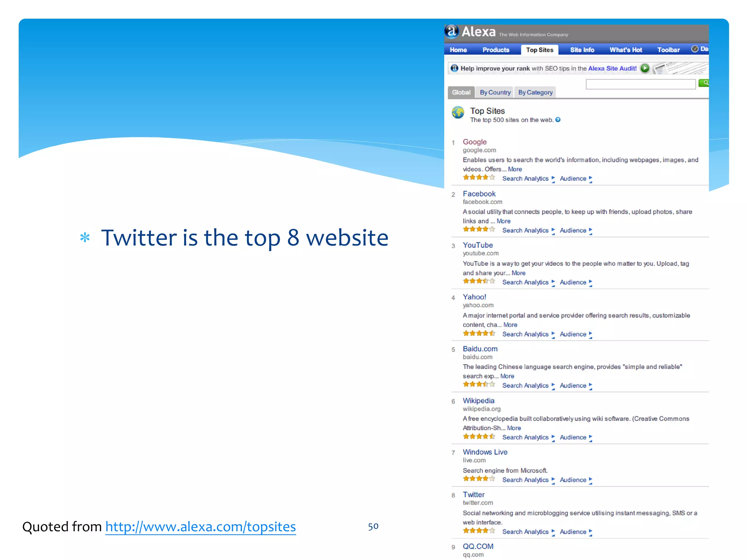
Task: Click More in Wikipedia description
Action: 514,428
